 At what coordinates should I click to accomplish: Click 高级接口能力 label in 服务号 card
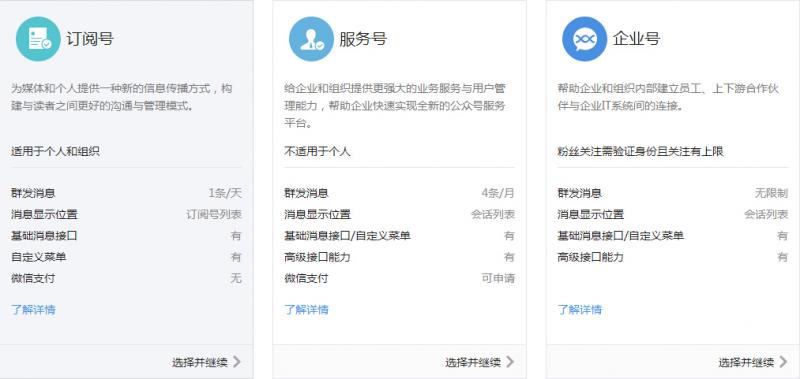317,257
